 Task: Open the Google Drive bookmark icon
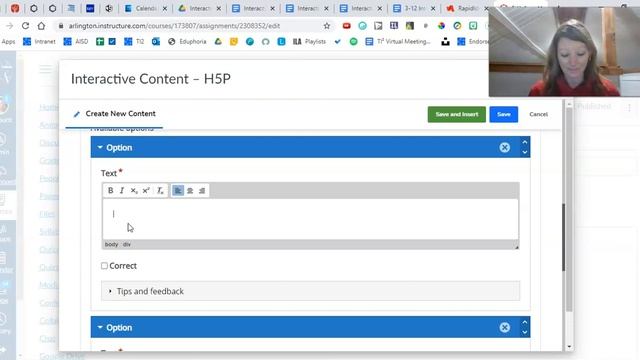point(218,42)
